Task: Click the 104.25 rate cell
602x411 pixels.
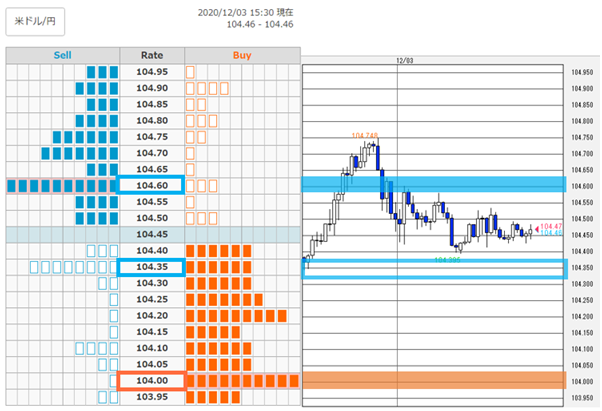Action: tap(152, 299)
